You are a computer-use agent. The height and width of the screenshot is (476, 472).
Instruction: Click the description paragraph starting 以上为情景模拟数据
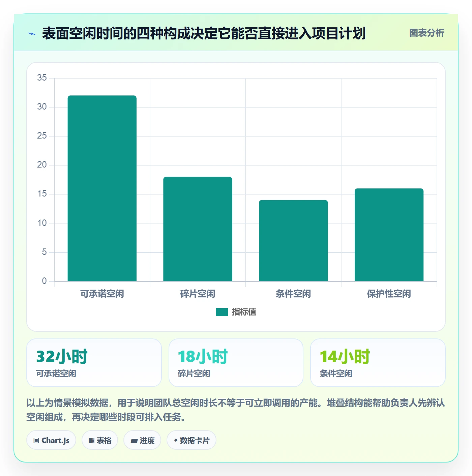point(236,410)
